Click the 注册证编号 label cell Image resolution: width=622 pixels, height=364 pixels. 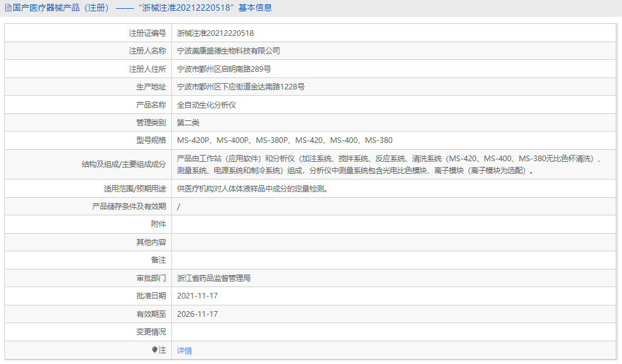click(x=88, y=33)
